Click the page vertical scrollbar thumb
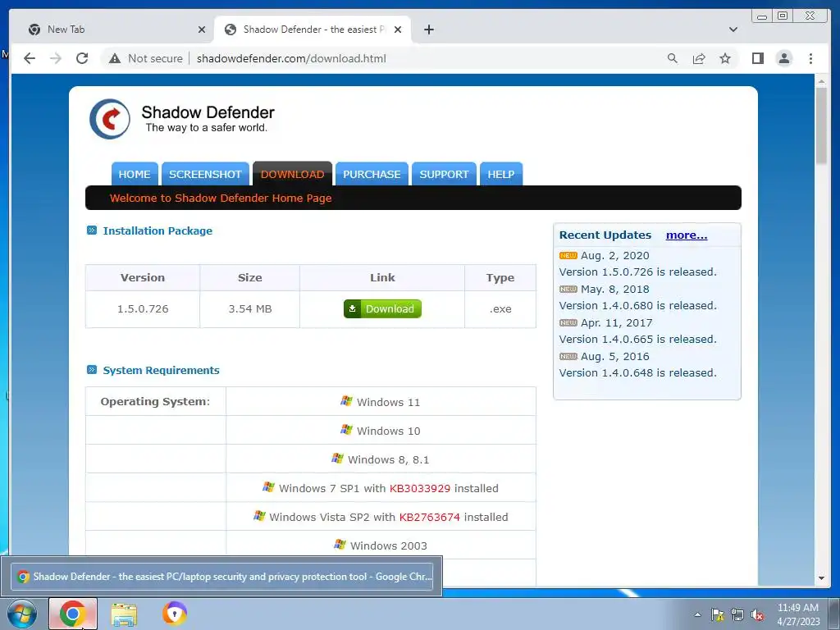840x630 pixels. pos(821,126)
